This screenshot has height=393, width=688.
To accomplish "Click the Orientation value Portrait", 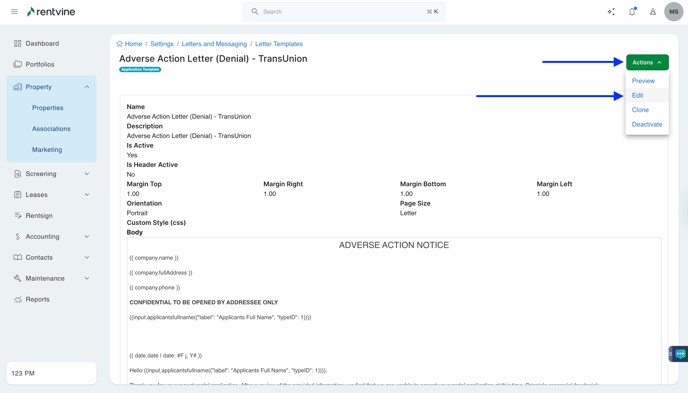I will [x=137, y=213].
